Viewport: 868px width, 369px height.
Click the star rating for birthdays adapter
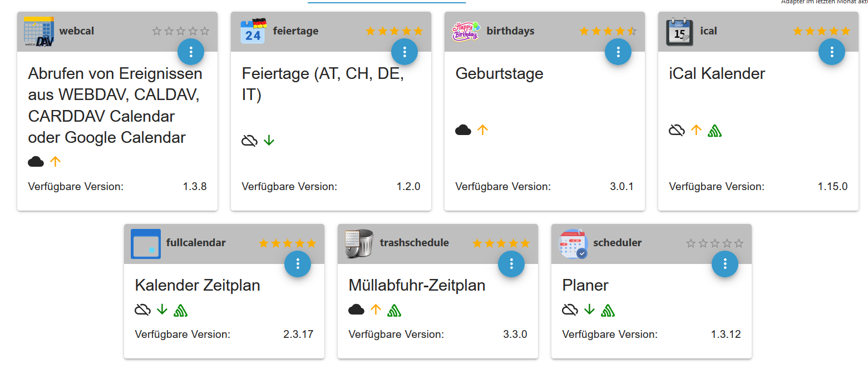[608, 31]
